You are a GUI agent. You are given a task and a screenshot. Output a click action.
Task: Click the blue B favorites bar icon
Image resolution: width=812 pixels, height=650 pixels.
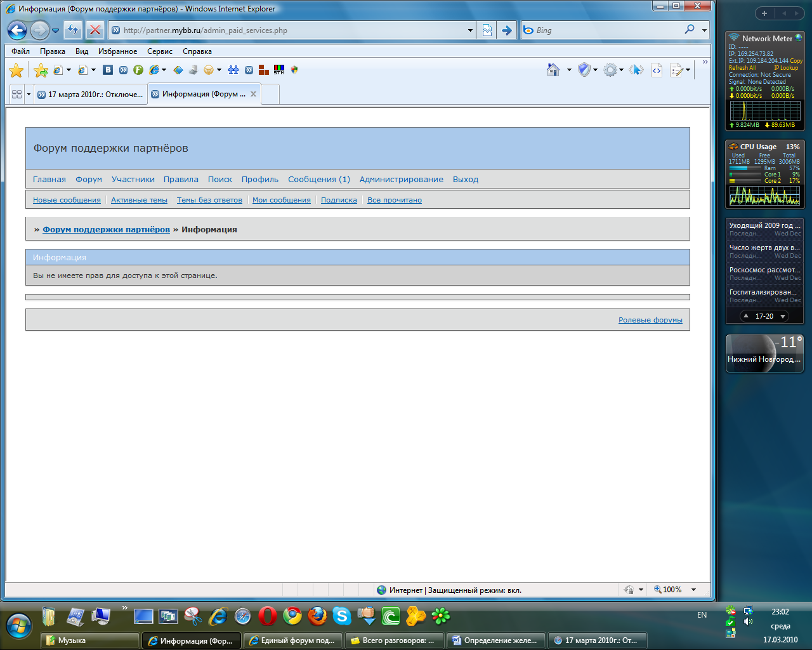108,70
